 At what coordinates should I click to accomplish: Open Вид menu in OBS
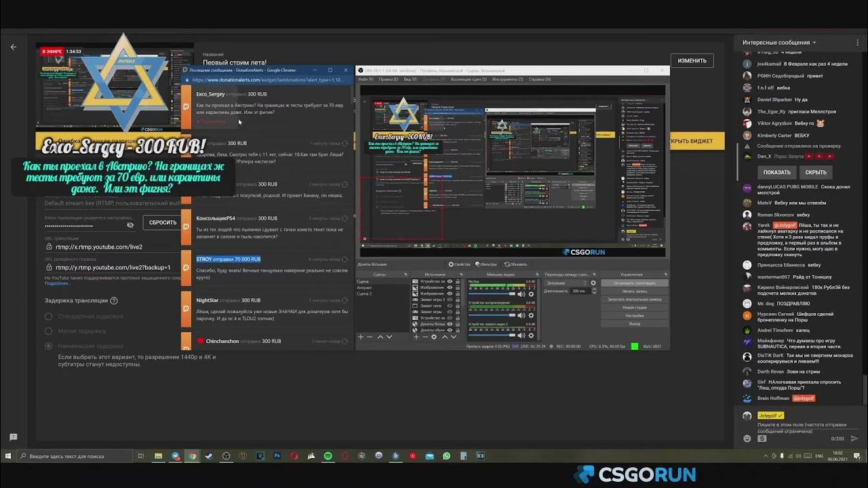[410, 79]
